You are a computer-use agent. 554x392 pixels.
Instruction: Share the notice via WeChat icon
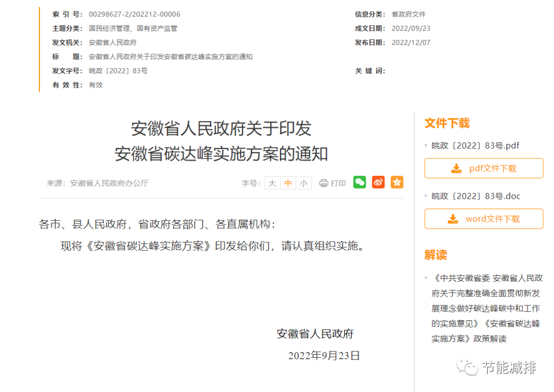tap(359, 182)
